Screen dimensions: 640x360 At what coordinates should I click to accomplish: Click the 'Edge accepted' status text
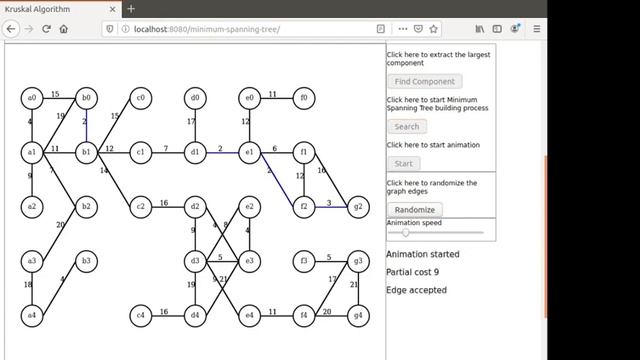coord(416,290)
